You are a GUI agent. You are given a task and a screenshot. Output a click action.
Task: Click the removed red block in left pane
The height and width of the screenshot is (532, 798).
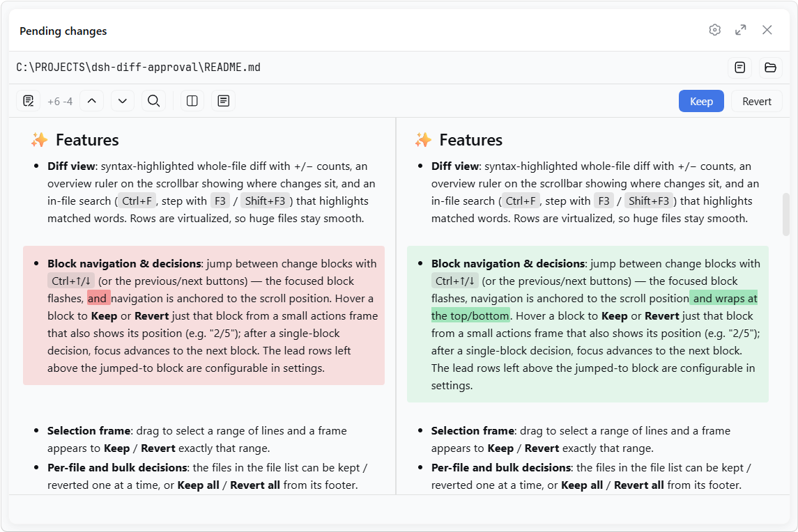pyautogui.click(x=204, y=315)
